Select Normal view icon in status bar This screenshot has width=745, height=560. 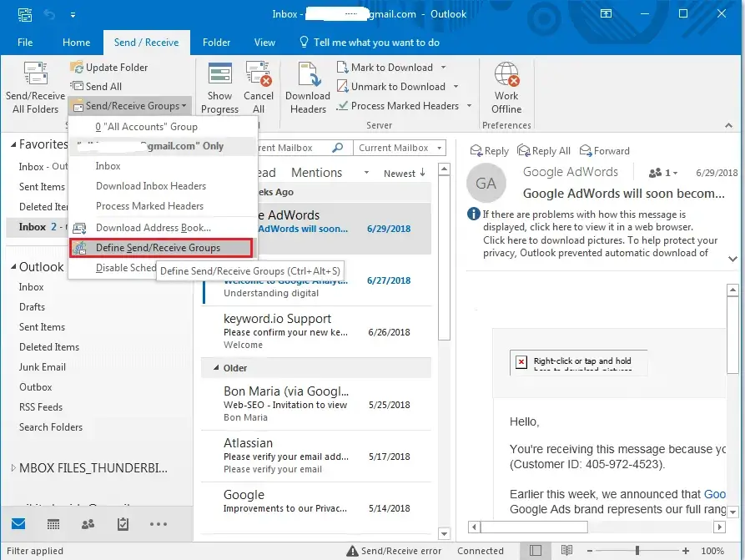click(x=536, y=551)
